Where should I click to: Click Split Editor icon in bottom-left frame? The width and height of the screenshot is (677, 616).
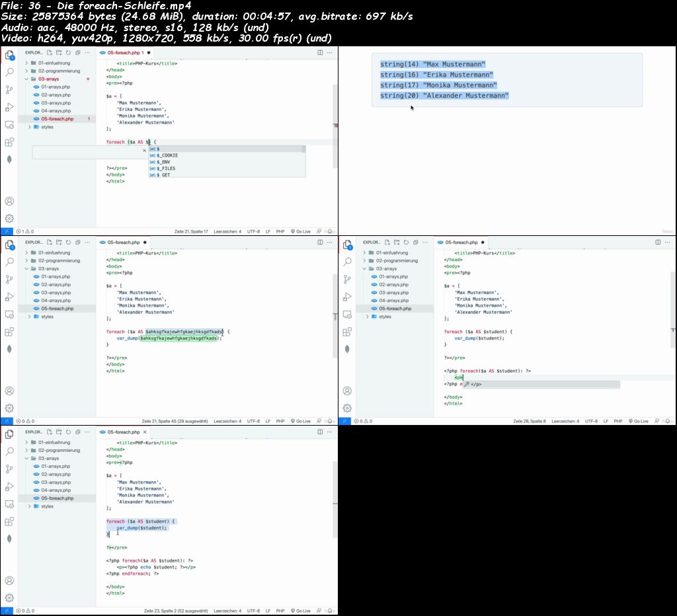click(320, 432)
